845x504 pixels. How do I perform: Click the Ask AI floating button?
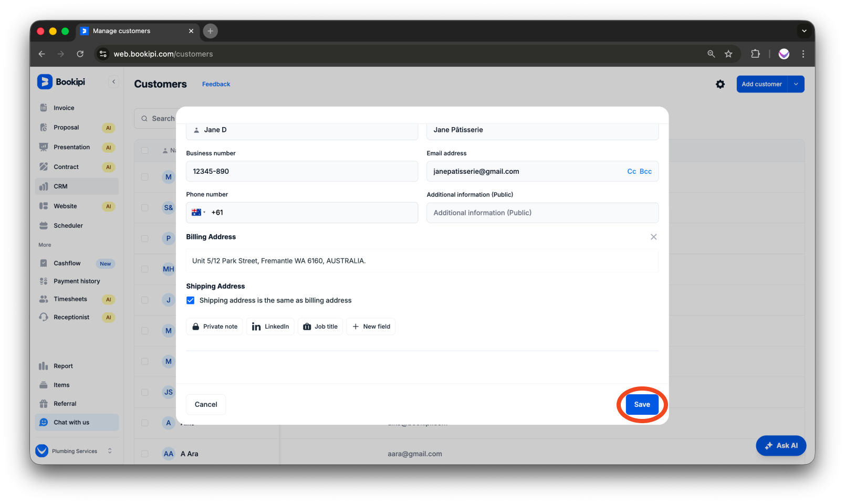[x=781, y=445]
